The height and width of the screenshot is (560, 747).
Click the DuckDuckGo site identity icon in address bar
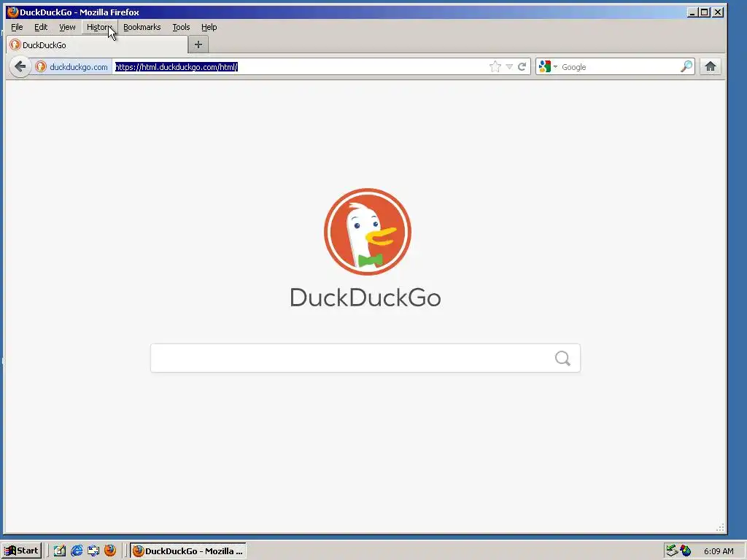pos(41,66)
